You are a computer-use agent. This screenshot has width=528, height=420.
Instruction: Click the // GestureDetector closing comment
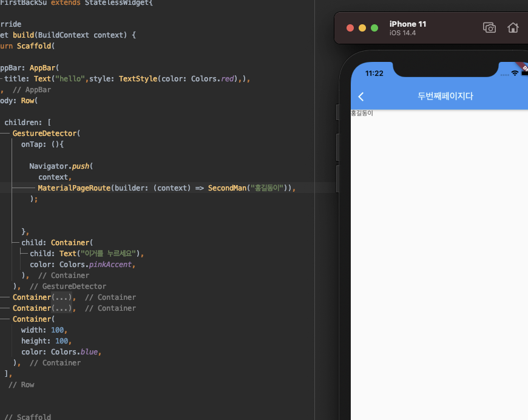click(x=68, y=286)
